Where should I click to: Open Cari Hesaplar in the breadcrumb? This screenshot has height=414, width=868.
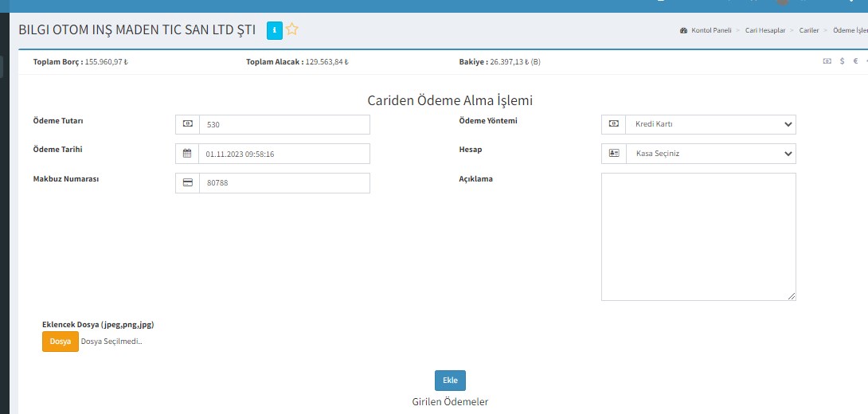[x=764, y=30]
